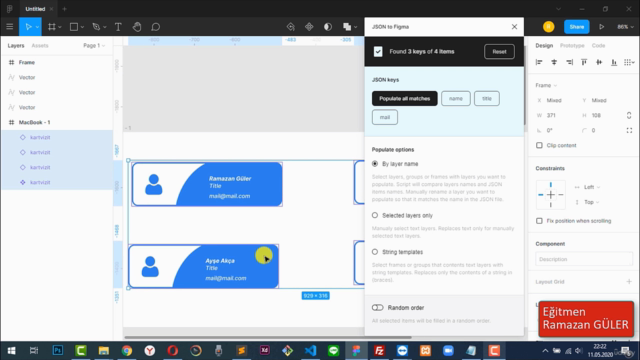This screenshot has height=360, width=640.
Task: Open the Boolean operations dropdown arrow
Action: tap(356, 27)
